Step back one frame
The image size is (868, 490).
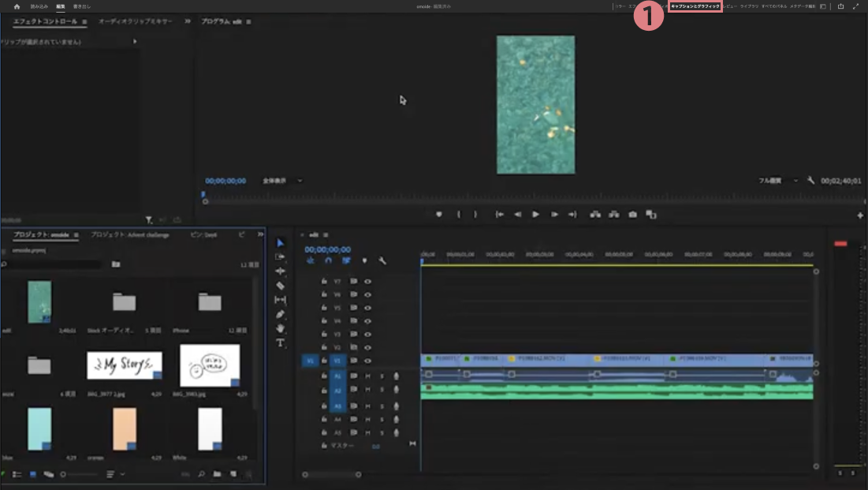point(518,215)
